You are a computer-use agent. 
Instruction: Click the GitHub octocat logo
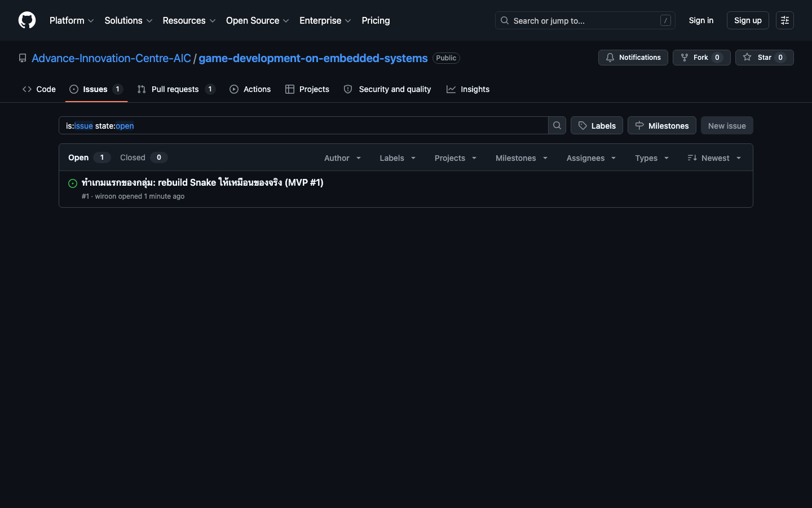27,20
